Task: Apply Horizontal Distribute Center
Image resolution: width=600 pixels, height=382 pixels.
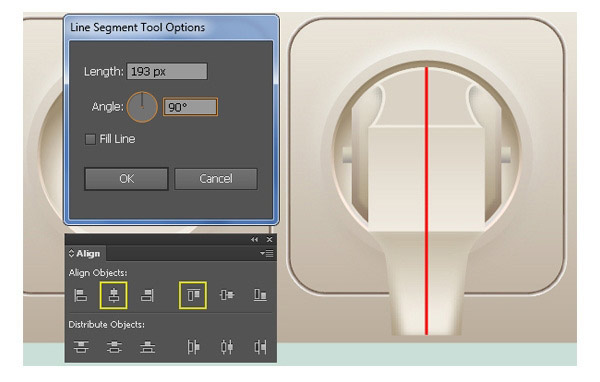Action: point(227,347)
